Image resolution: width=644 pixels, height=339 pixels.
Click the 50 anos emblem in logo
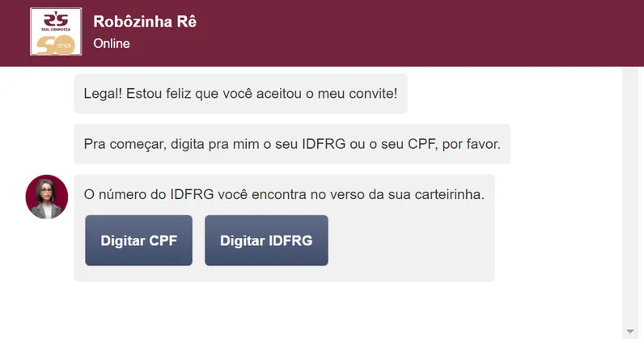point(56,44)
